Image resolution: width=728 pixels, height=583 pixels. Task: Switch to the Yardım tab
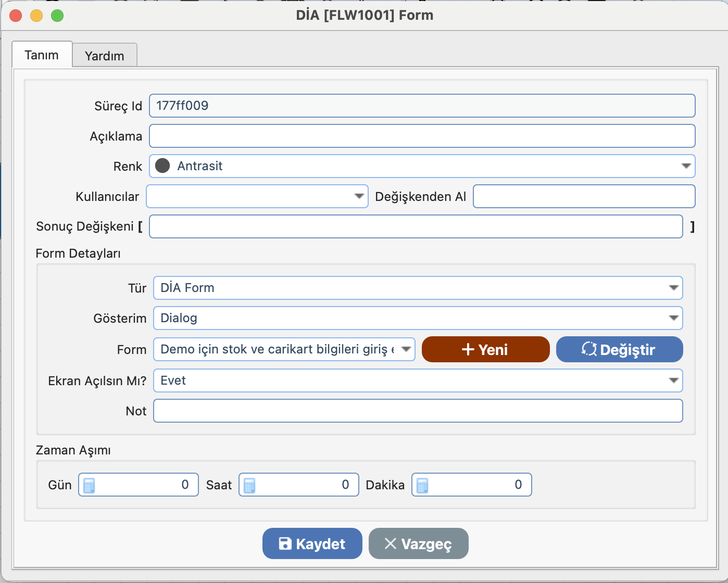point(105,56)
